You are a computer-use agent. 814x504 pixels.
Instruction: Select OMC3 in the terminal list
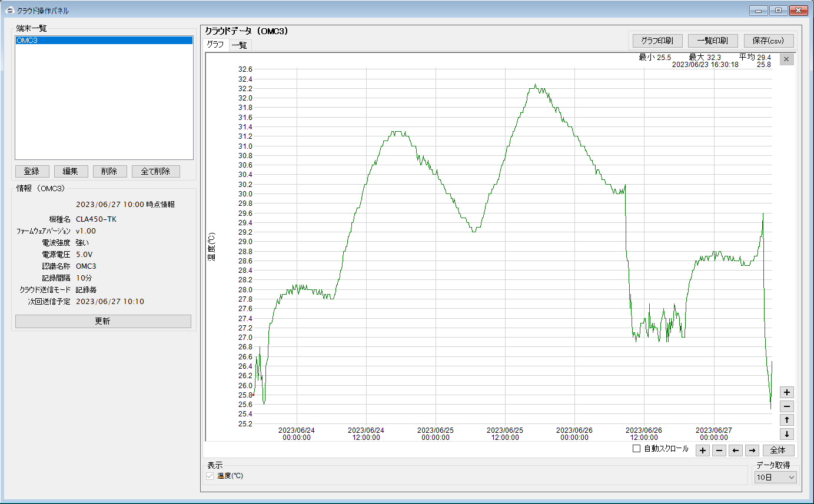click(104, 41)
